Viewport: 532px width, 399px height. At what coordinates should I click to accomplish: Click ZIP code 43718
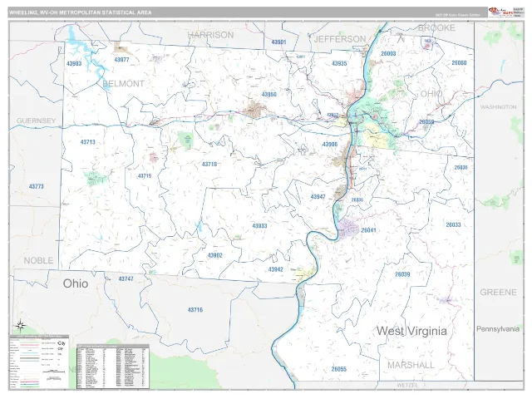(209, 165)
